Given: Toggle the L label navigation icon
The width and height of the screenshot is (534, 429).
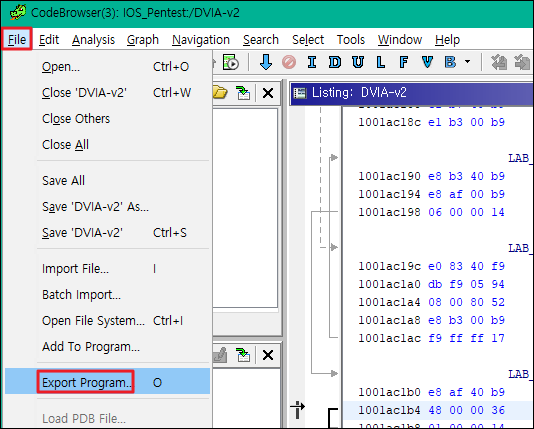Looking at the screenshot, I should 381,62.
